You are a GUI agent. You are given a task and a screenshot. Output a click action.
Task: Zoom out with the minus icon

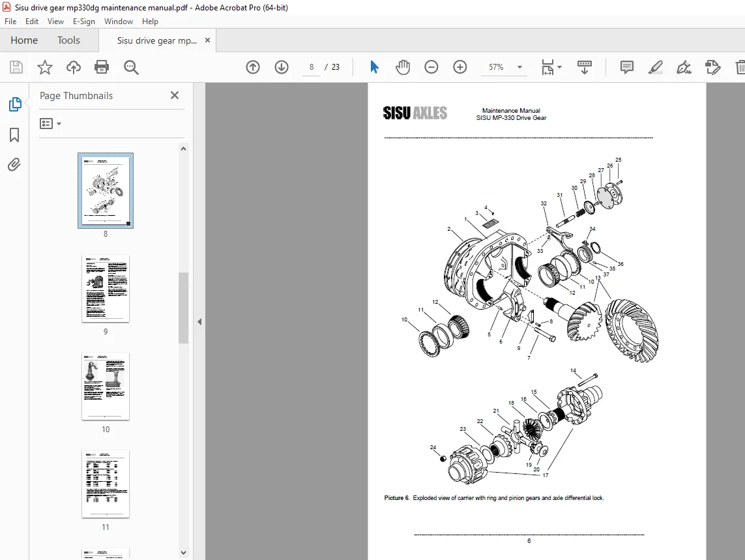pos(431,67)
